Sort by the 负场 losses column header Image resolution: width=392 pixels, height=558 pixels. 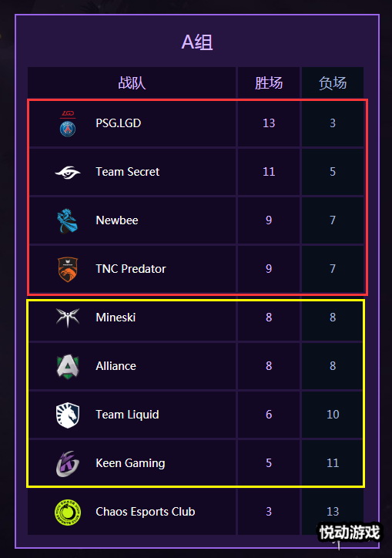click(x=333, y=83)
